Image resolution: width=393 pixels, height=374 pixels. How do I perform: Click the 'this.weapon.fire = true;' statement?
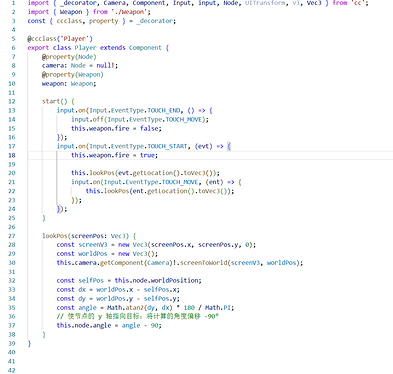click(114, 155)
